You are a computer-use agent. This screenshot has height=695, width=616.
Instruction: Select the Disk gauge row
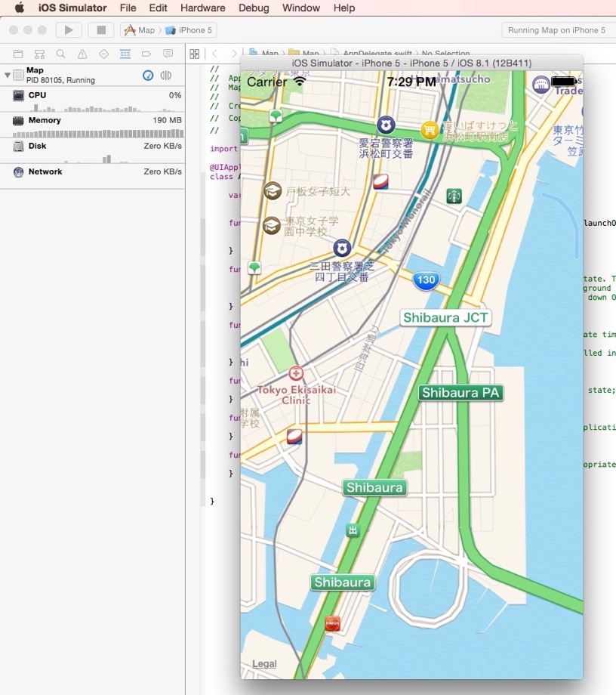point(93,151)
